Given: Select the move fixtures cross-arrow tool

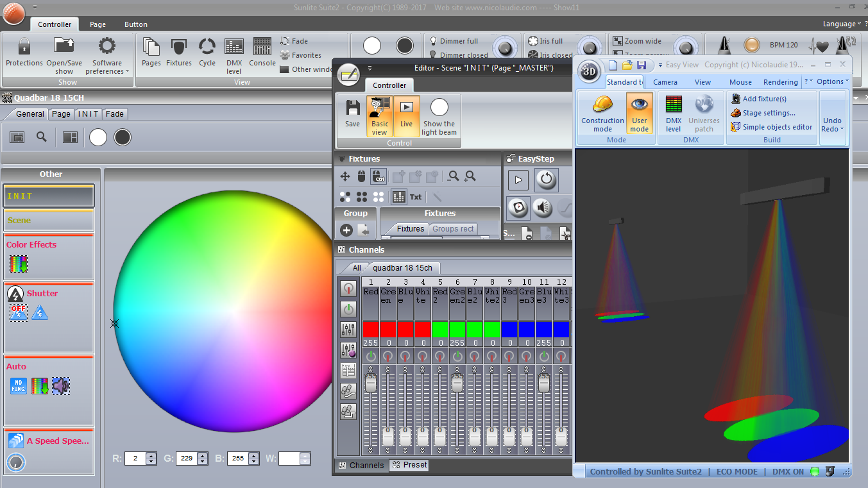Looking at the screenshot, I should point(345,176).
